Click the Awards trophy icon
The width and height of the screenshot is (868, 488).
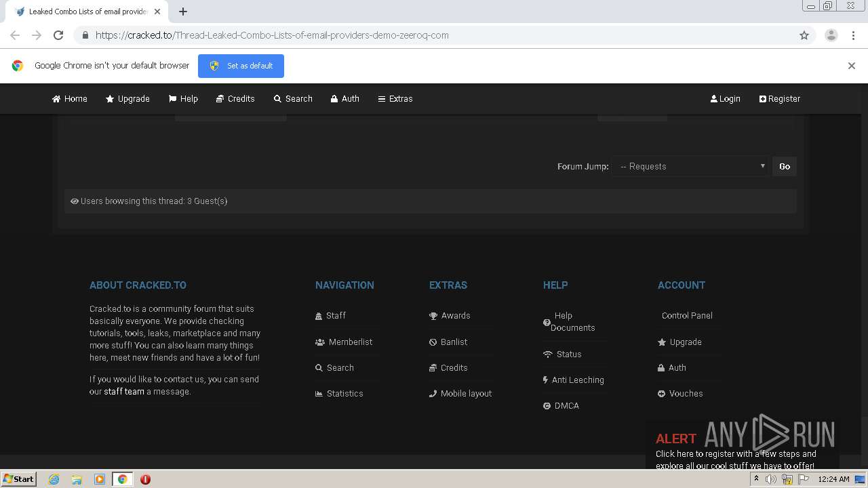click(433, 316)
